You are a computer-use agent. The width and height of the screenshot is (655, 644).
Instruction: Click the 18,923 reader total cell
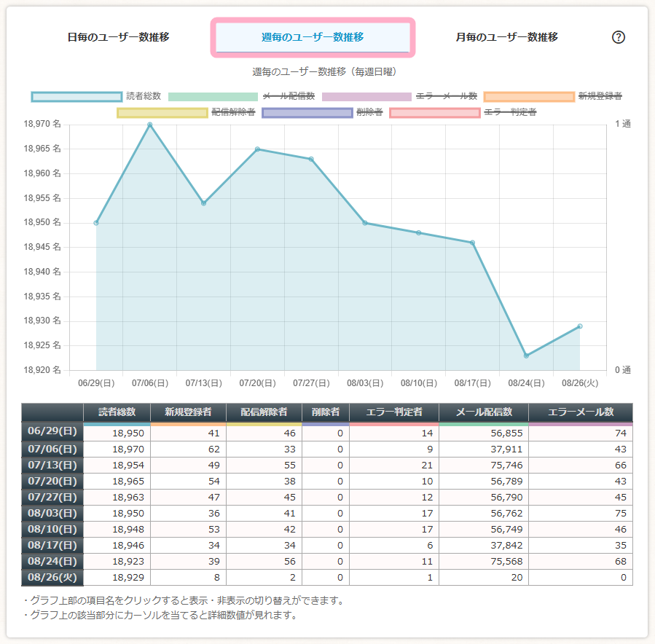[117, 561]
